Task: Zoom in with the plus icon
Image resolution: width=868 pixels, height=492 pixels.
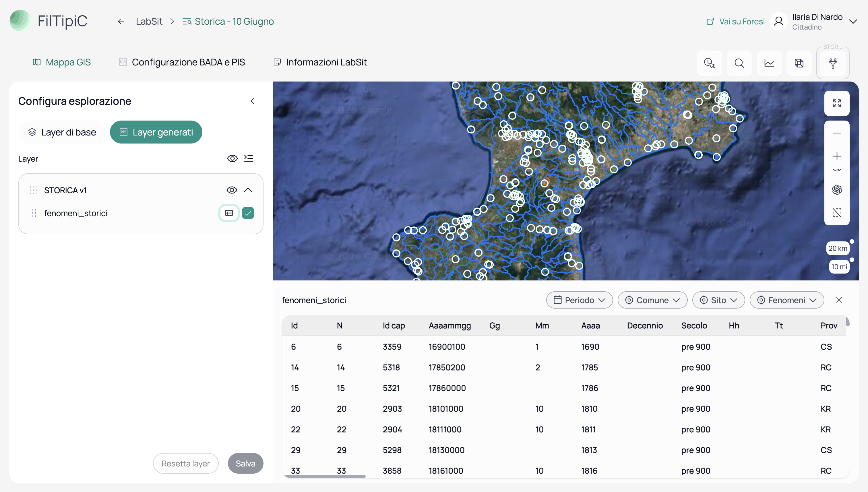Action: 837,156
